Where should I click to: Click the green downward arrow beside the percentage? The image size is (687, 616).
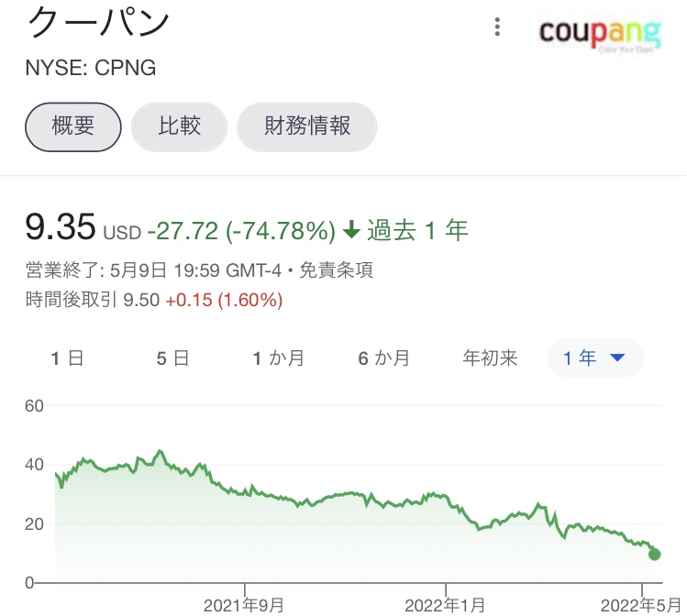point(351,230)
